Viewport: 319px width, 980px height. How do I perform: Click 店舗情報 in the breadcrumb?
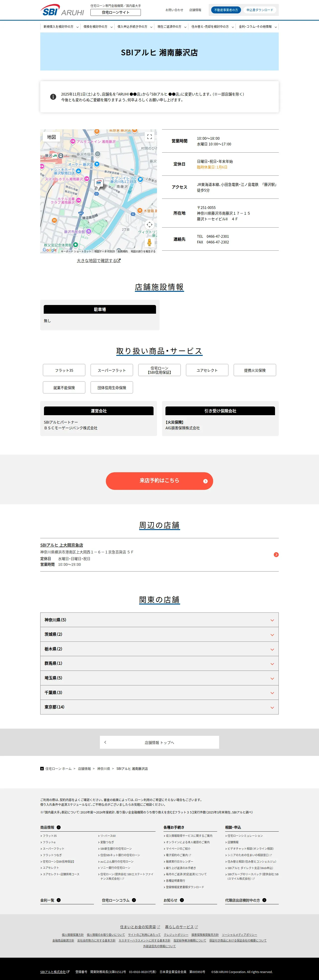84,769
